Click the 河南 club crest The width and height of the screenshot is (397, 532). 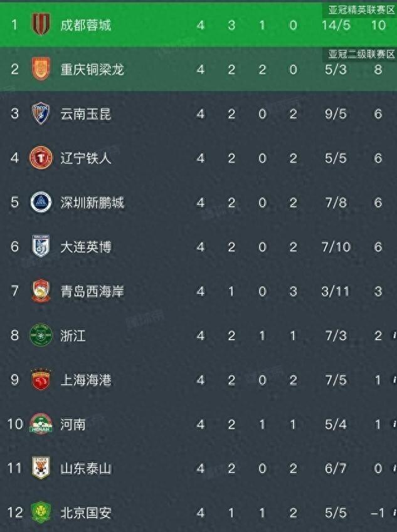[41, 424]
